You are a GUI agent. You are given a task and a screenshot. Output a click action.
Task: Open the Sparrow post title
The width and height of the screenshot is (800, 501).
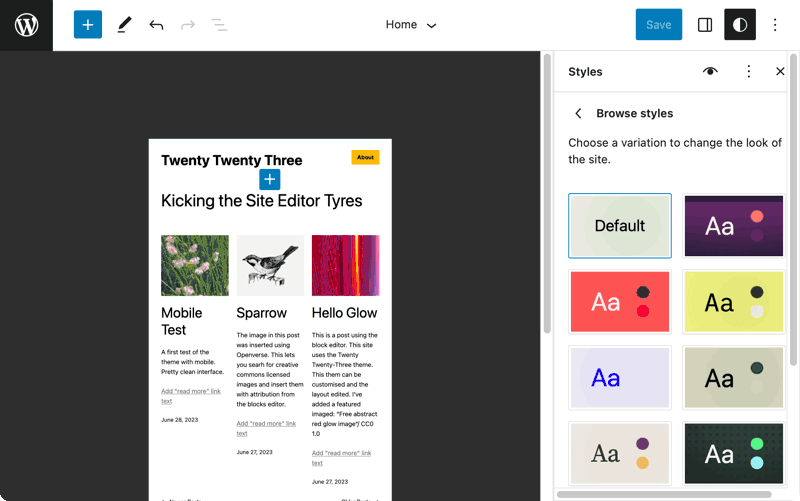(x=262, y=313)
